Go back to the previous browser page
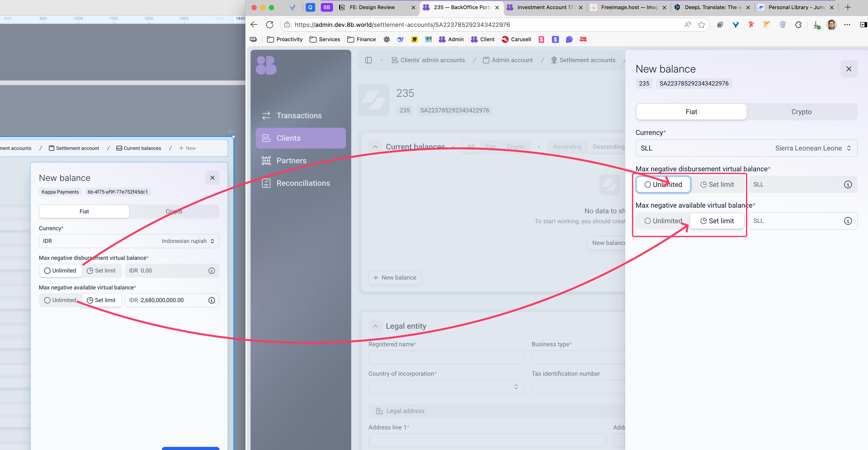This screenshot has width=868, height=450. [254, 24]
